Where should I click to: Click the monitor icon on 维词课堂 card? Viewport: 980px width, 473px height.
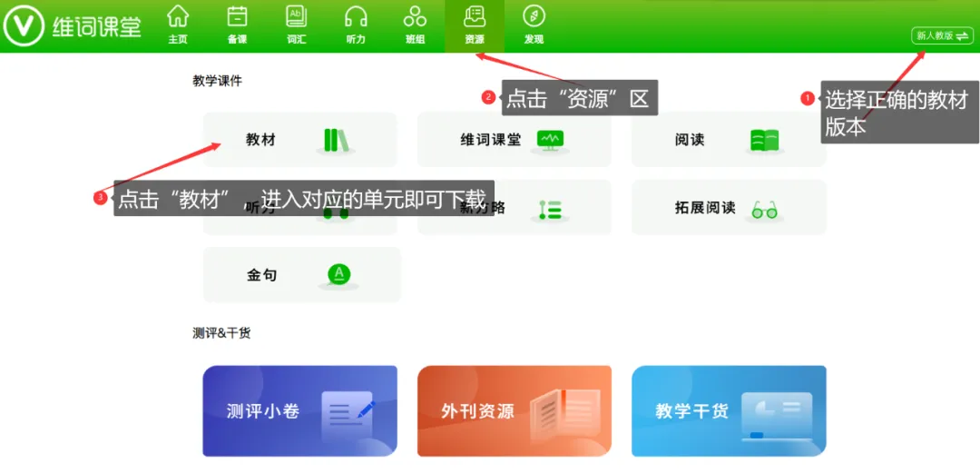point(551,140)
